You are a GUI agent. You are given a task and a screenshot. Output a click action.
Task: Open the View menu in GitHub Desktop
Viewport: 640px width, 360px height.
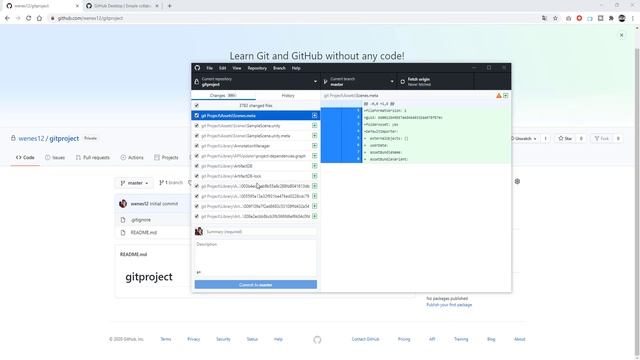point(237,68)
